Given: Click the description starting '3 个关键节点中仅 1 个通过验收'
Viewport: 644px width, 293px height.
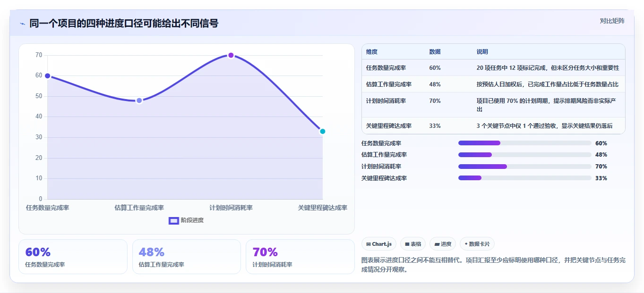Looking at the screenshot, I should [x=545, y=126].
